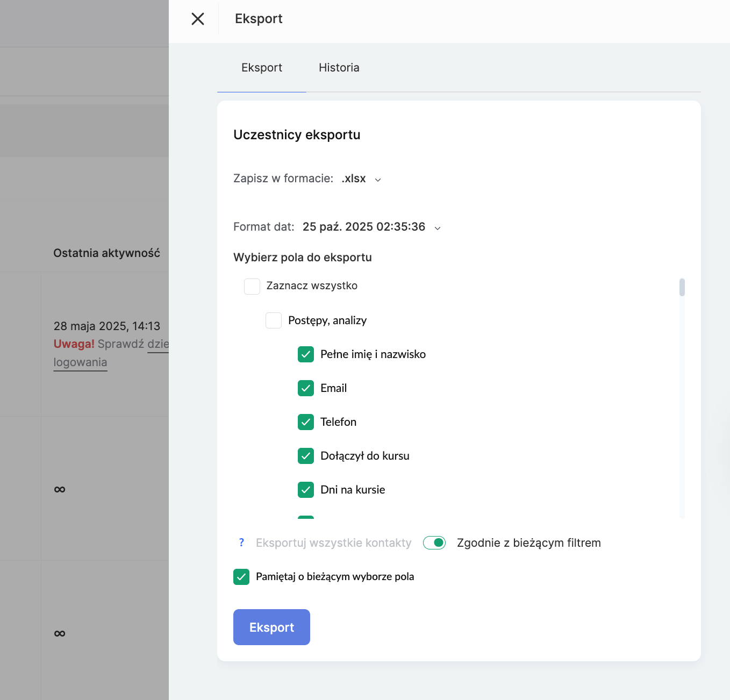Uncheck Pełne imię i nazwisko field
Screen dimensions: 730x700
pyautogui.click(x=306, y=354)
